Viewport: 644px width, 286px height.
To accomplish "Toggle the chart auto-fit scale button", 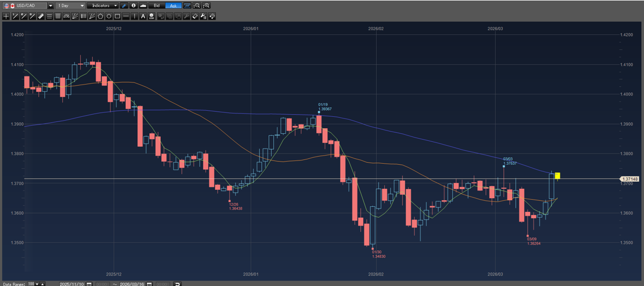I will (187, 5).
